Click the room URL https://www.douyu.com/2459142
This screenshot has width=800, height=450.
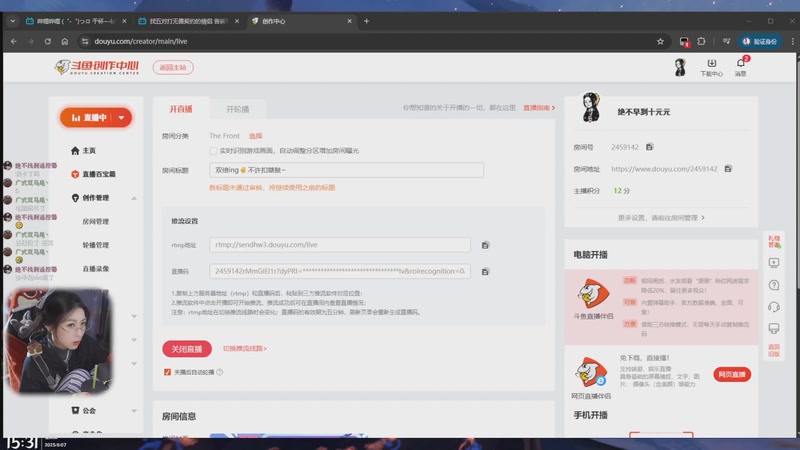664,169
